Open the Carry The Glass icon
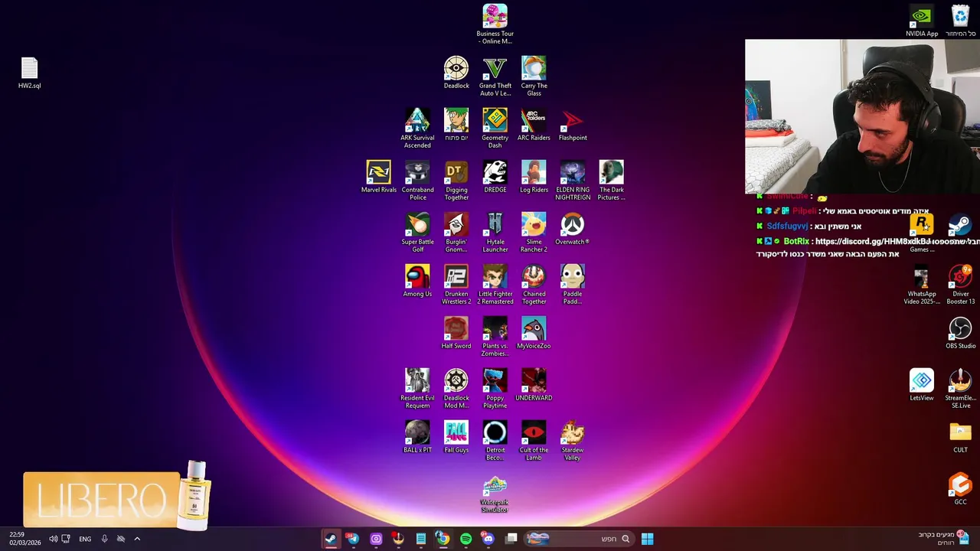 [534, 77]
